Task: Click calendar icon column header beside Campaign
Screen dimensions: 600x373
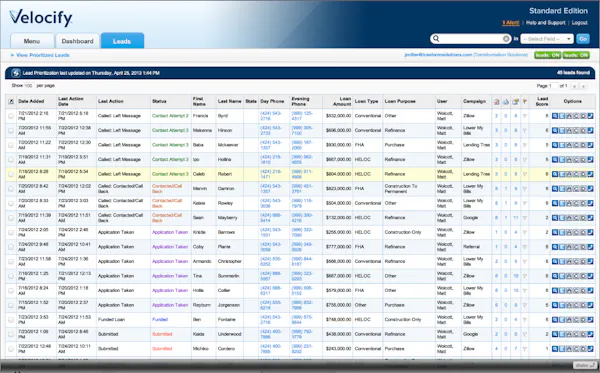Action: [x=497, y=101]
